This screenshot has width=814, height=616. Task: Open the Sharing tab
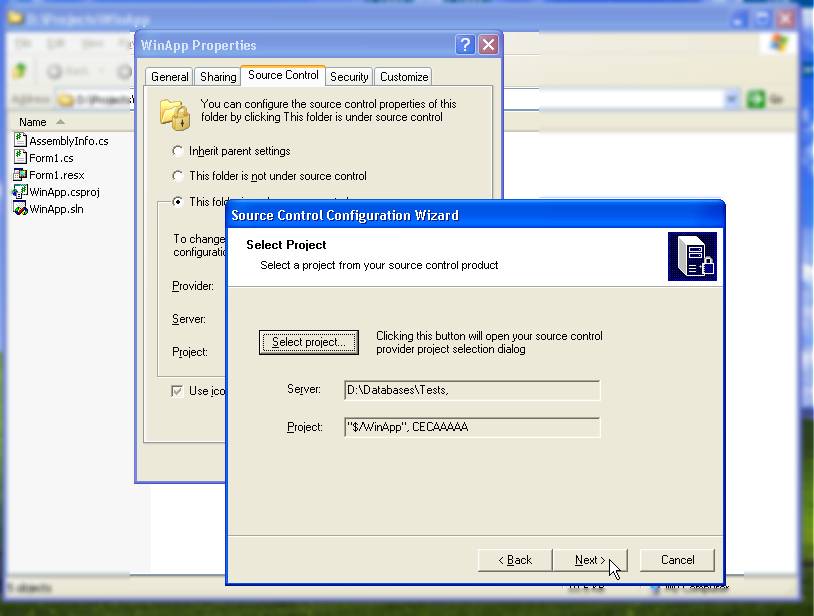(x=218, y=77)
